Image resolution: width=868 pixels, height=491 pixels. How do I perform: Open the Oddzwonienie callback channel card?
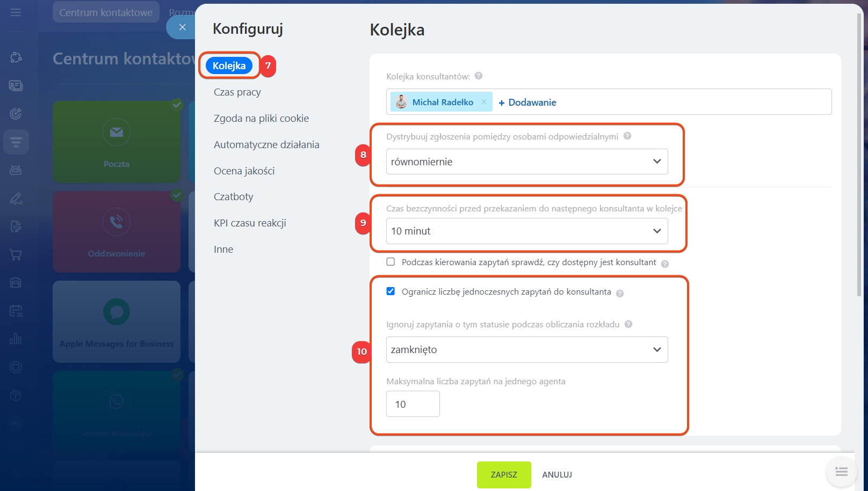click(117, 232)
